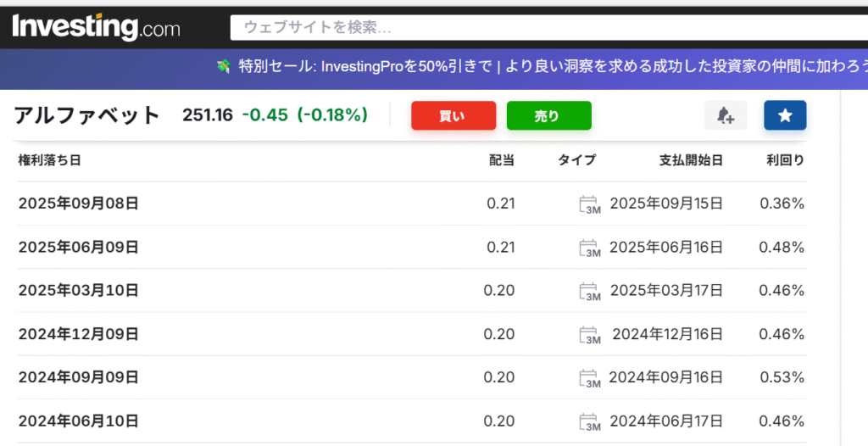Select yield value 0.53%
Screen dimensions: 868x446
click(x=782, y=378)
